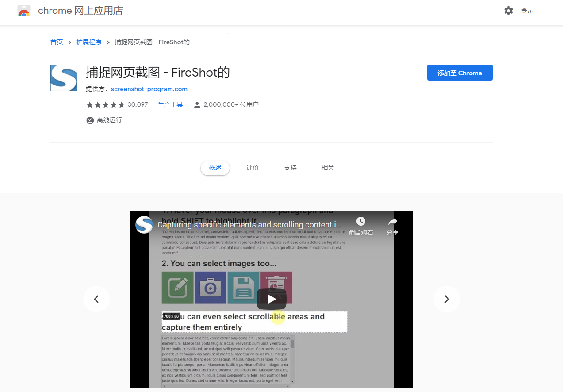563x392 pixels.
Task: Click the Share arrow icon in video
Action: pyautogui.click(x=393, y=221)
